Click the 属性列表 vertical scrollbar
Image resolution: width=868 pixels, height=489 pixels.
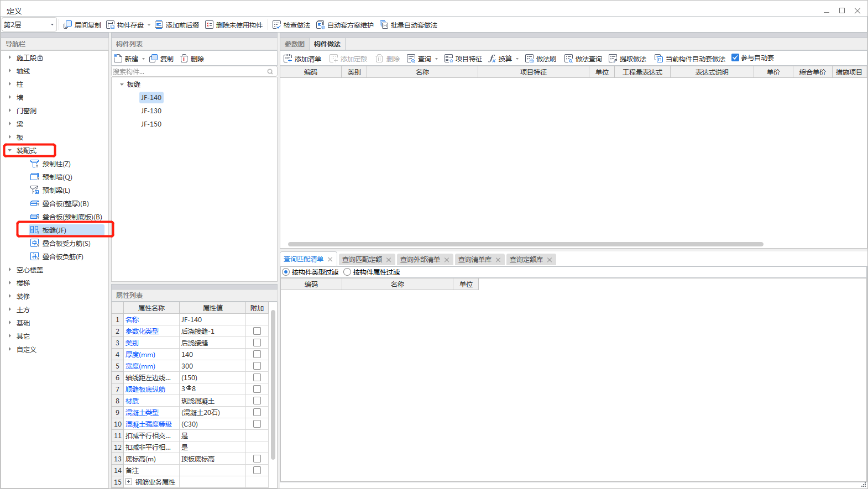tap(273, 385)
